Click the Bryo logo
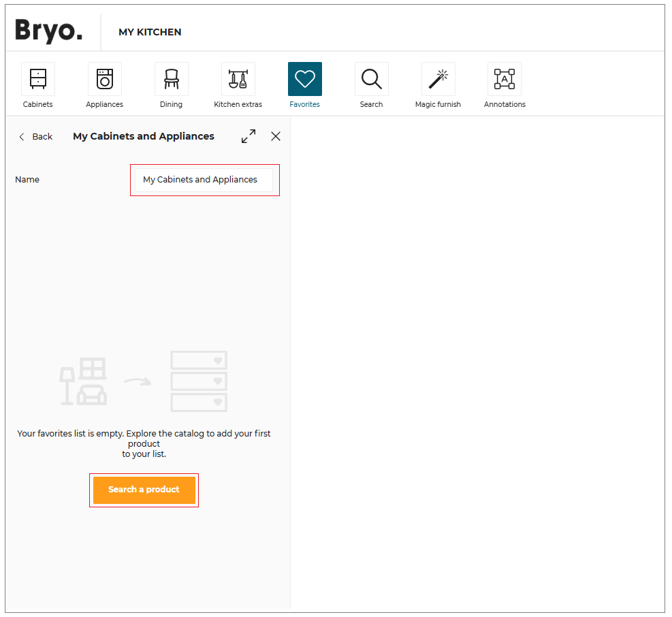 click(x=49, y=31)
